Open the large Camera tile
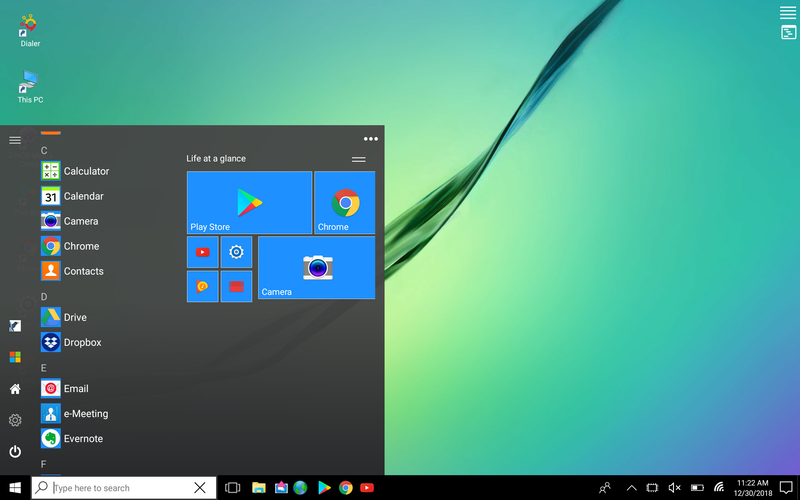Viewport: 800px width, 500px height. click(316, 267)
